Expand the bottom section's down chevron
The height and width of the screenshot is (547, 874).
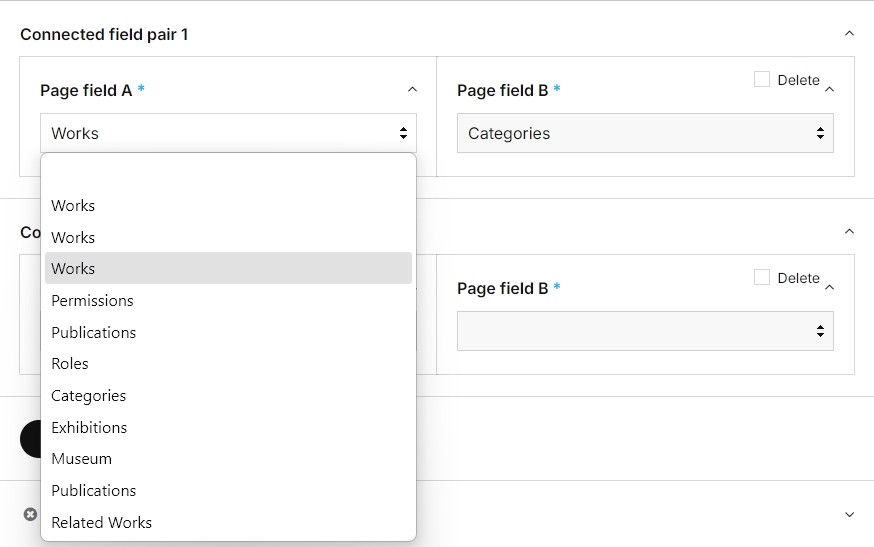[x=849, y=514]
